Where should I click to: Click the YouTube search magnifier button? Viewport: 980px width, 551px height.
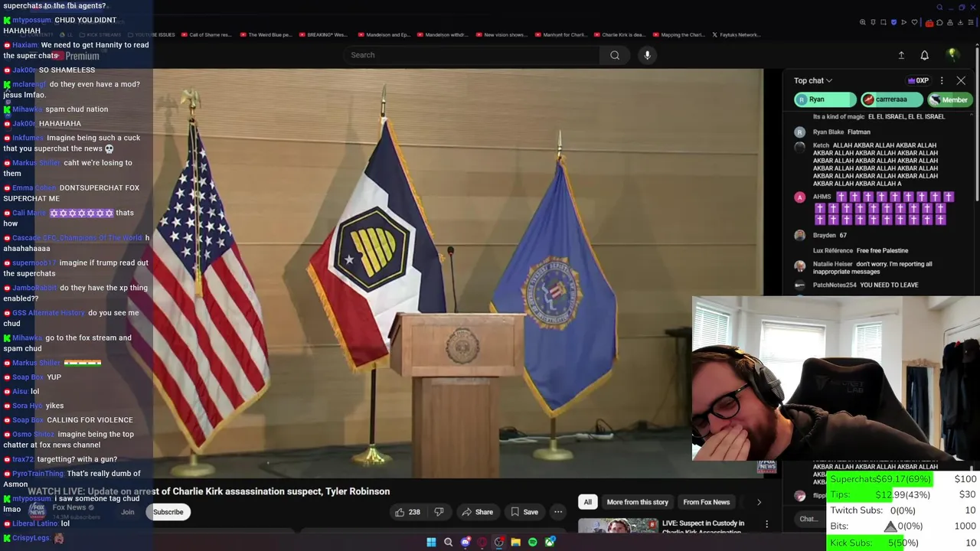[615, 55]
